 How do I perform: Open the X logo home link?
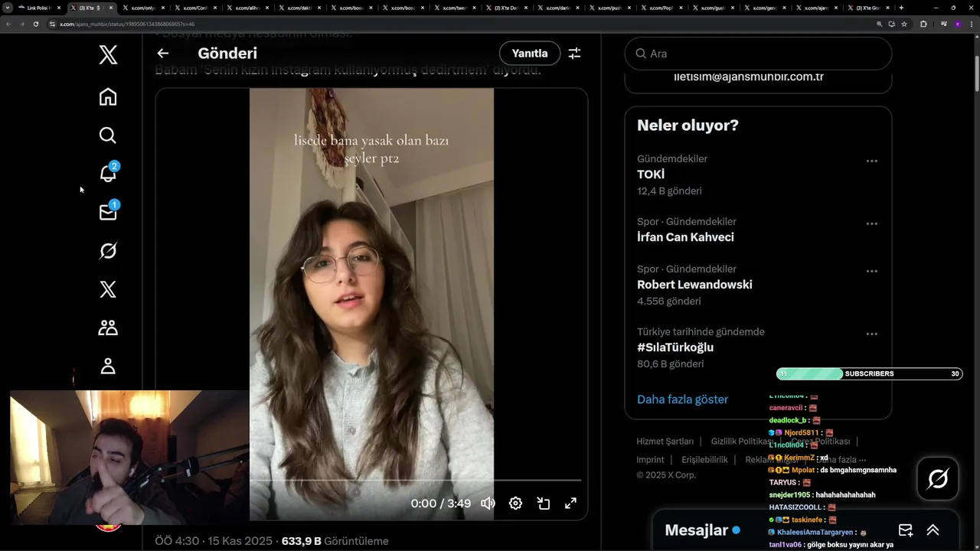(x=108, y=54)
